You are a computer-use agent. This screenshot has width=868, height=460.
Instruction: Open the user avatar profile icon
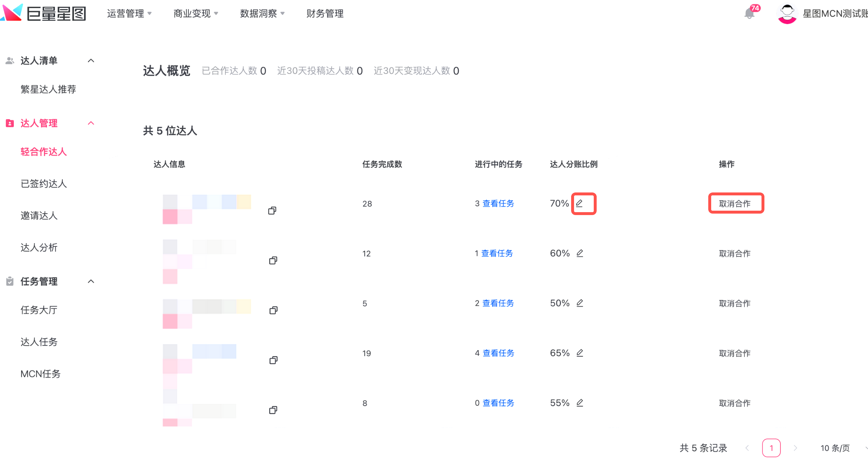click(787, 14)
